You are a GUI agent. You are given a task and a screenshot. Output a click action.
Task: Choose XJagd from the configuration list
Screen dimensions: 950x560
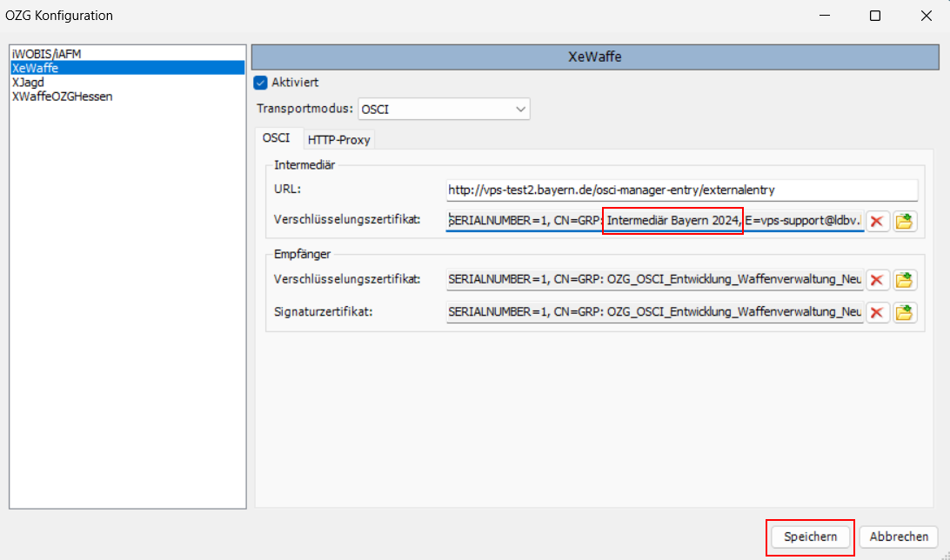(x=30, y=82)
